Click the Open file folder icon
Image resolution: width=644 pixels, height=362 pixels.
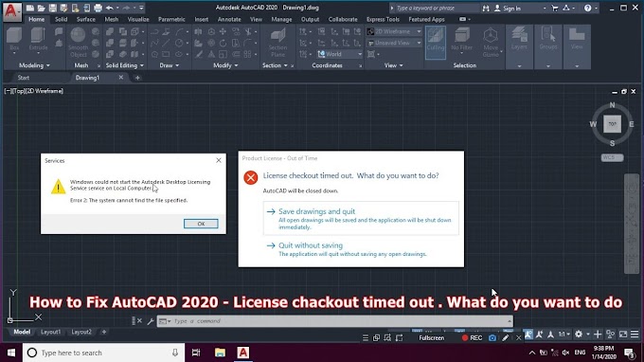coord(41,8)
